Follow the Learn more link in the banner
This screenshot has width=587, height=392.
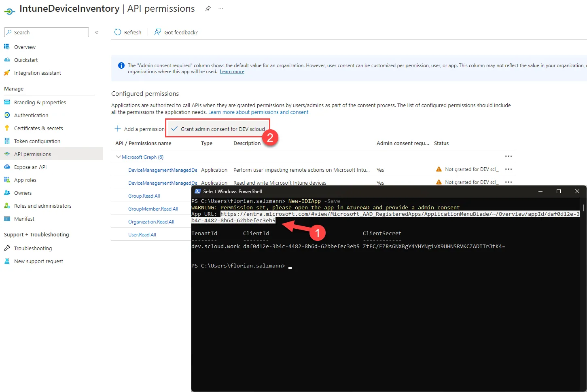[x=232, y=72]
